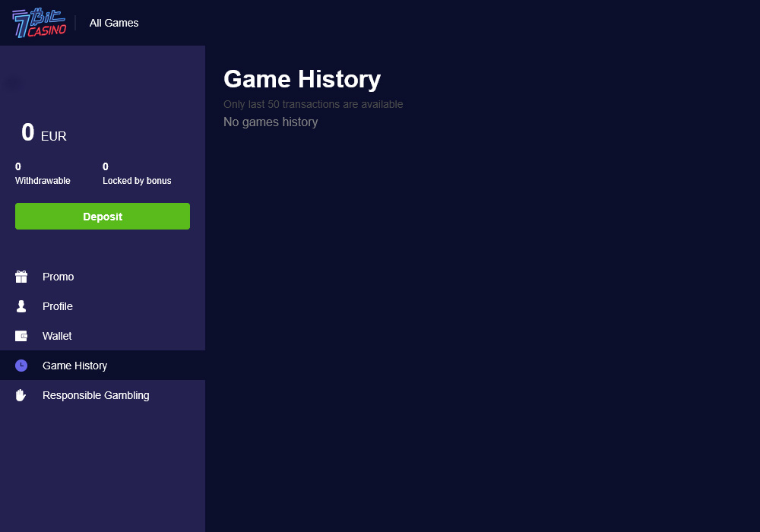The image size is (760, 532).
Task: Open the Responsible Gambling label
Action: (x=96, y=395)
